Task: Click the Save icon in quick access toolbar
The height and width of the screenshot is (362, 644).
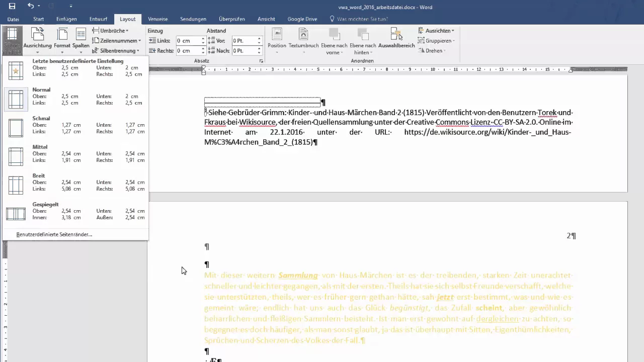Action: [12, 6]
